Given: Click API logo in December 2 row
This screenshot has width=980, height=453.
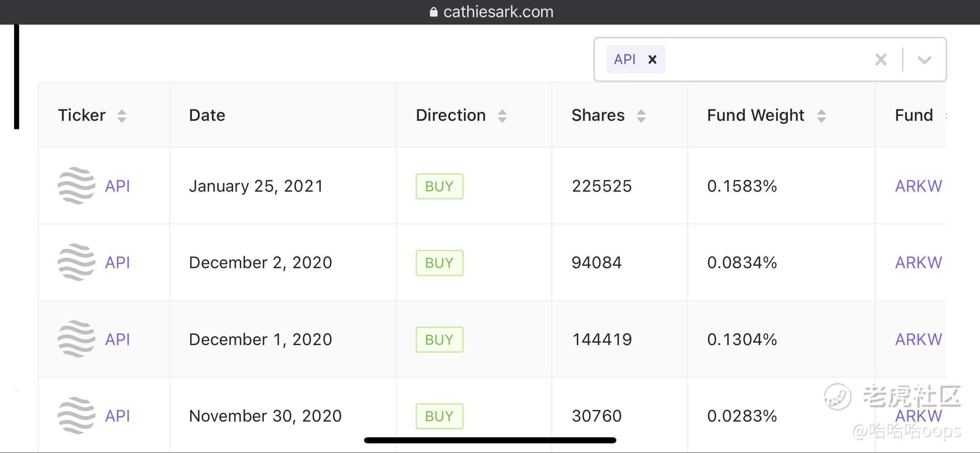Looking at the screenshot, I should (x=76, y=262).
